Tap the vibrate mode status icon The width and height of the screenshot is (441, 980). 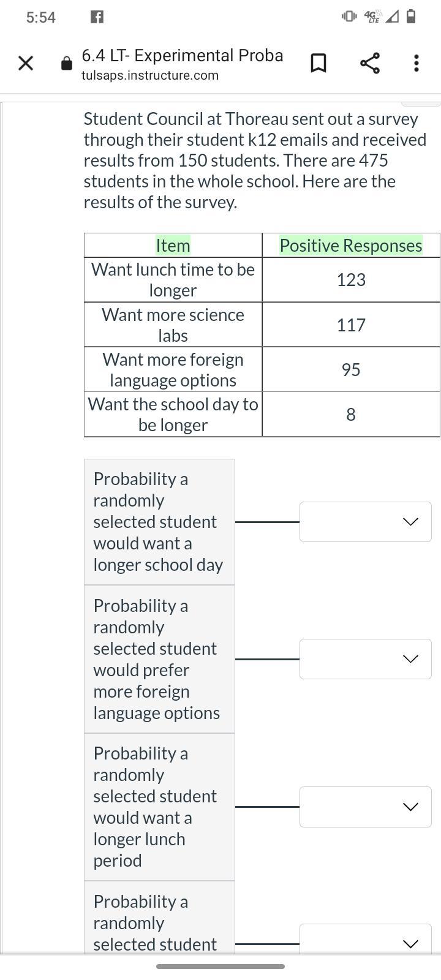(x=349, y=17)
